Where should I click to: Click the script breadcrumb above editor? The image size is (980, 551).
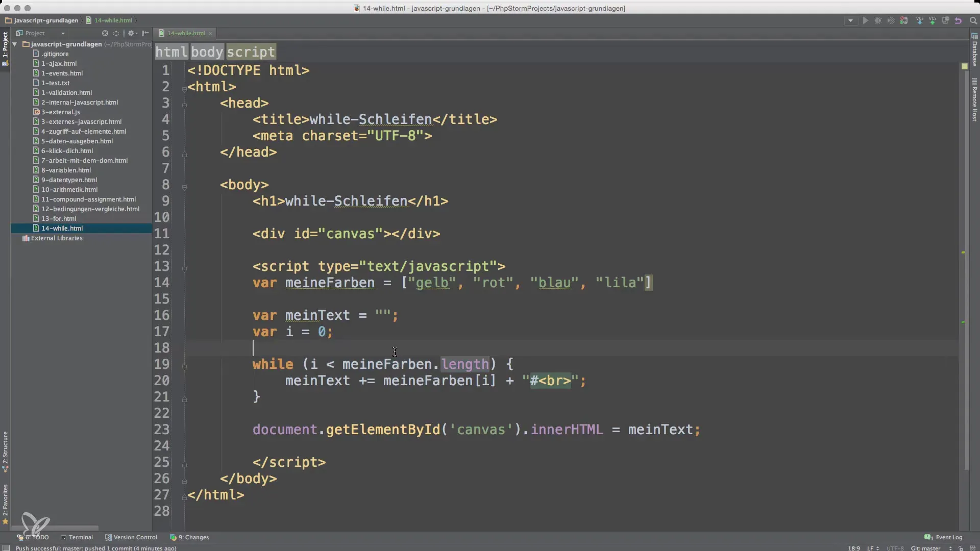251,52
